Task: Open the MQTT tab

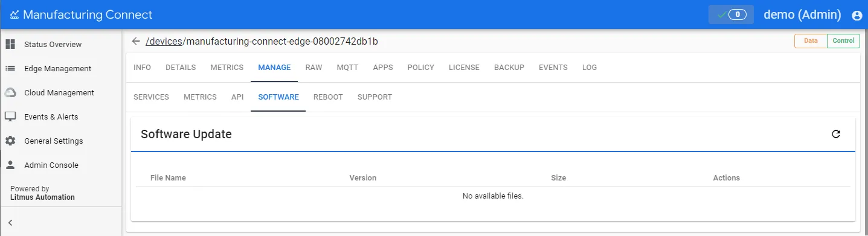Action: (x=348, y=68)
